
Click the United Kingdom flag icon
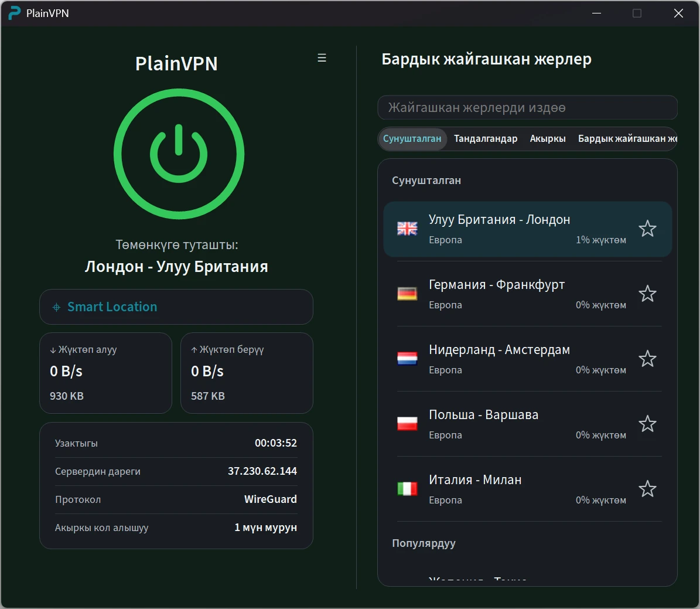[407, 229]
